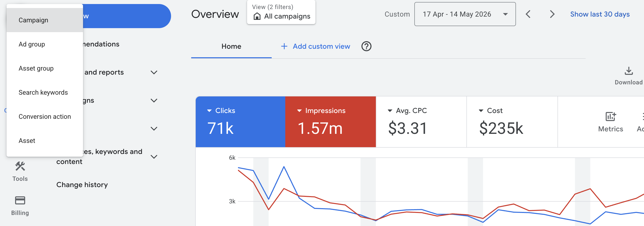Click the red Impressions 1.57m metric card
This screenshot has height=226, width=644.
coord(331,122)
